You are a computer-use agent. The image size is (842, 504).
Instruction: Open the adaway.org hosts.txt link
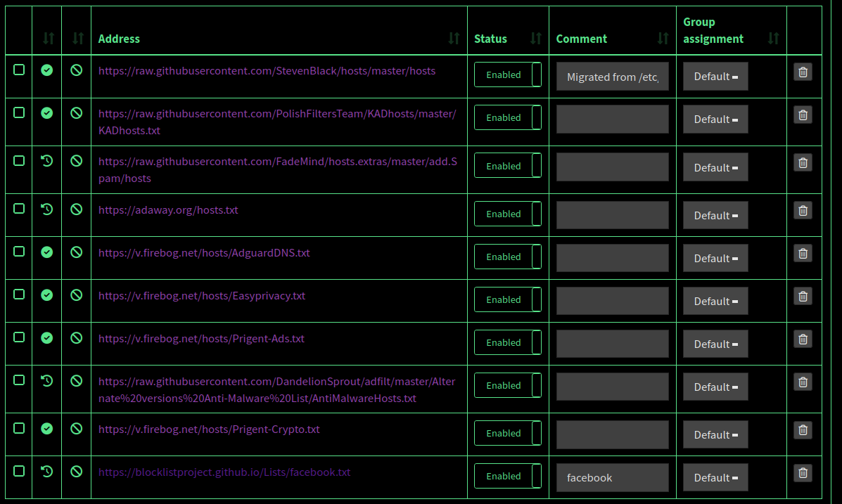[x=168, y=210]
